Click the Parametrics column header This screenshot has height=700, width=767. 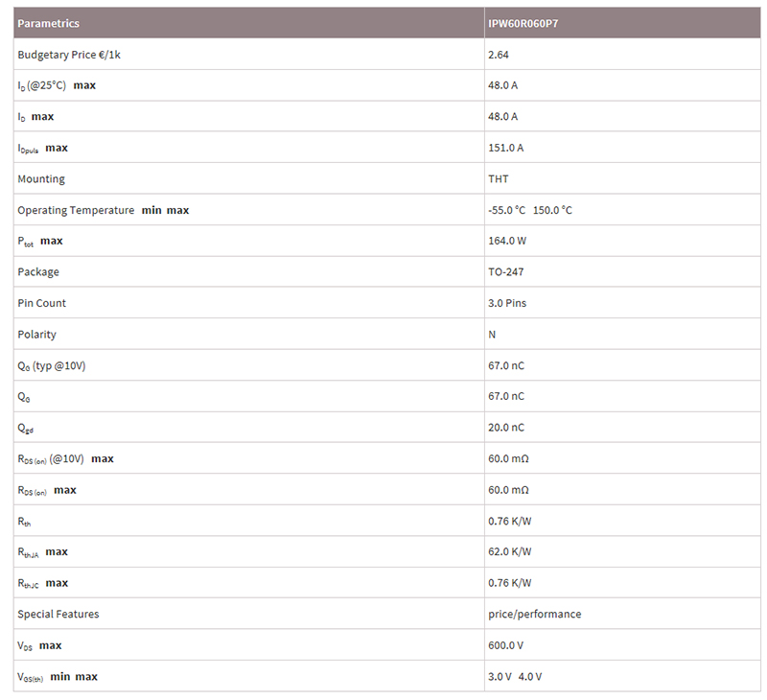click(x=49, y=23)
